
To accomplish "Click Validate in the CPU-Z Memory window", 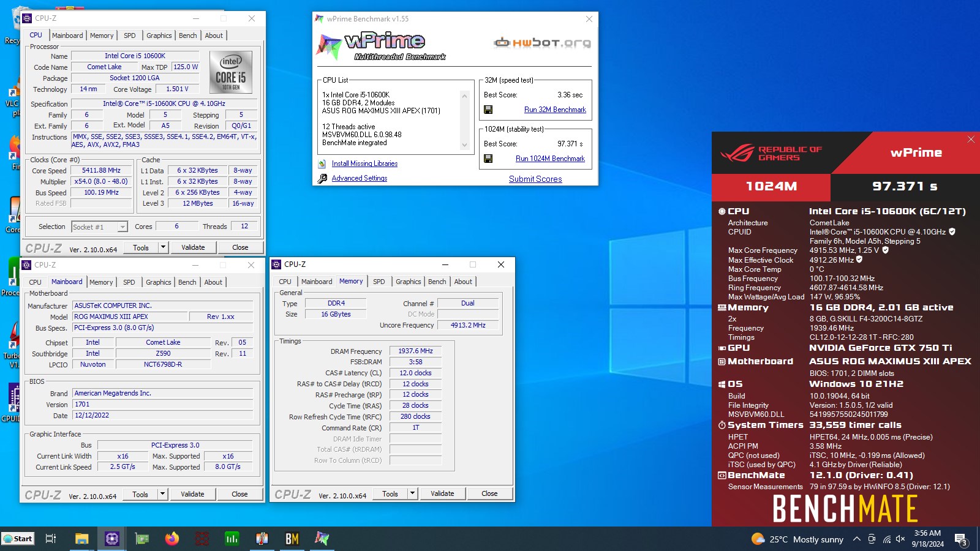I will click(442, 493).
